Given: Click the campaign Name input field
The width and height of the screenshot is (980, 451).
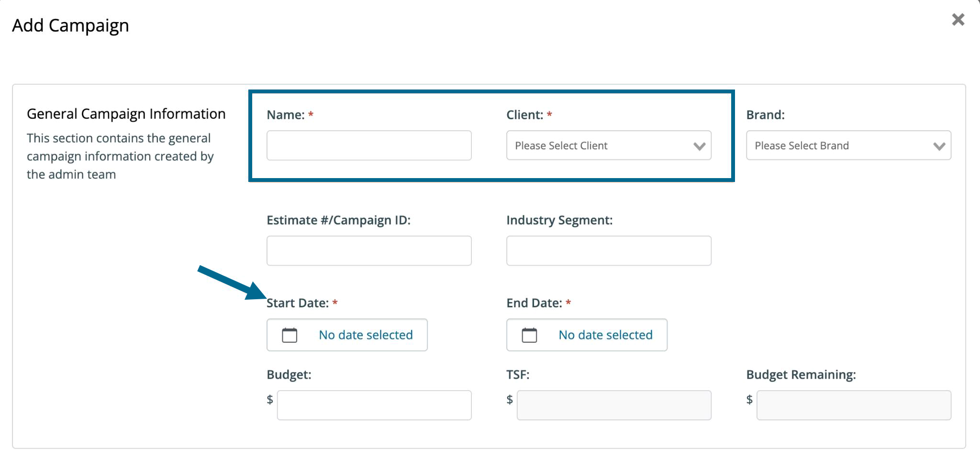Looking at the screenshot, I should (369, 146).
